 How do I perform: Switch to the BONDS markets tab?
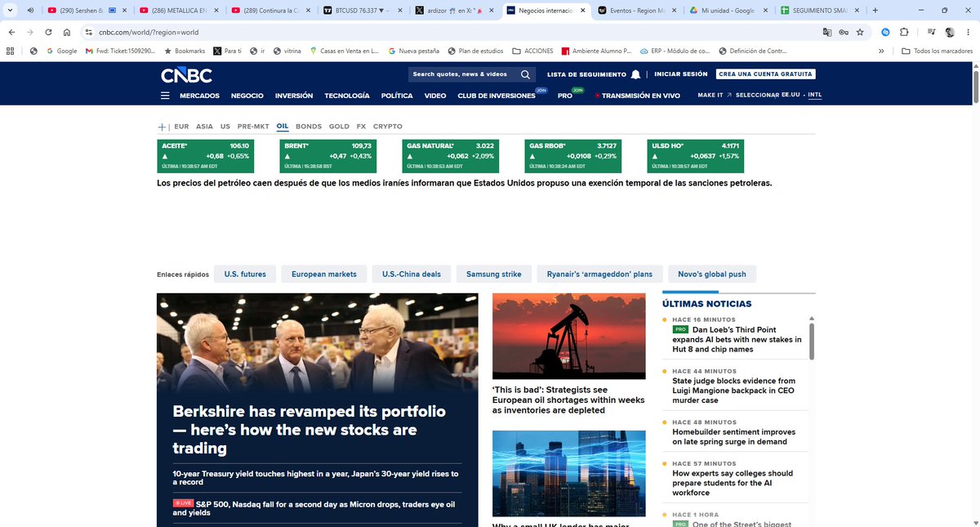tap(309, 127)
